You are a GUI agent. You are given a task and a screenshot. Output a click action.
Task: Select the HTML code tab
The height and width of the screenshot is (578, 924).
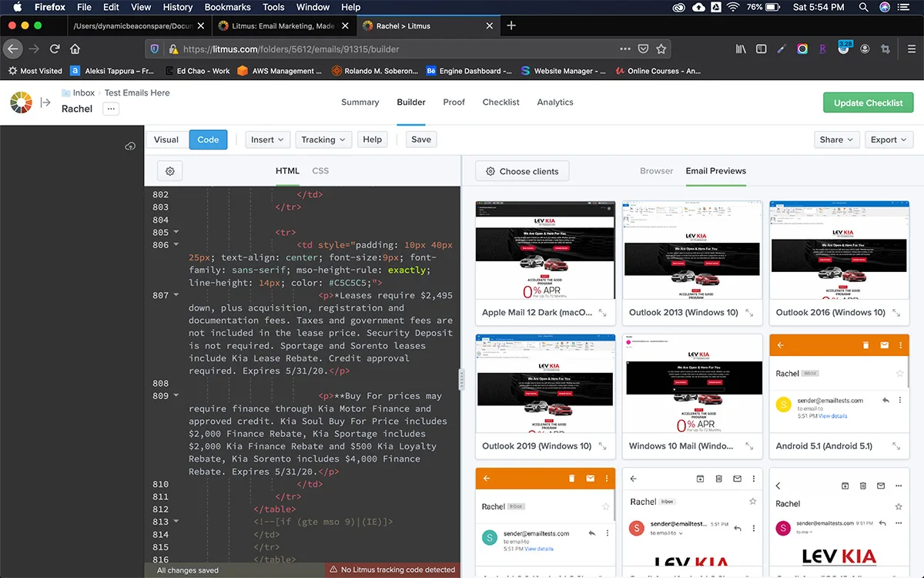pyautogui.click(x=287, y=171)
